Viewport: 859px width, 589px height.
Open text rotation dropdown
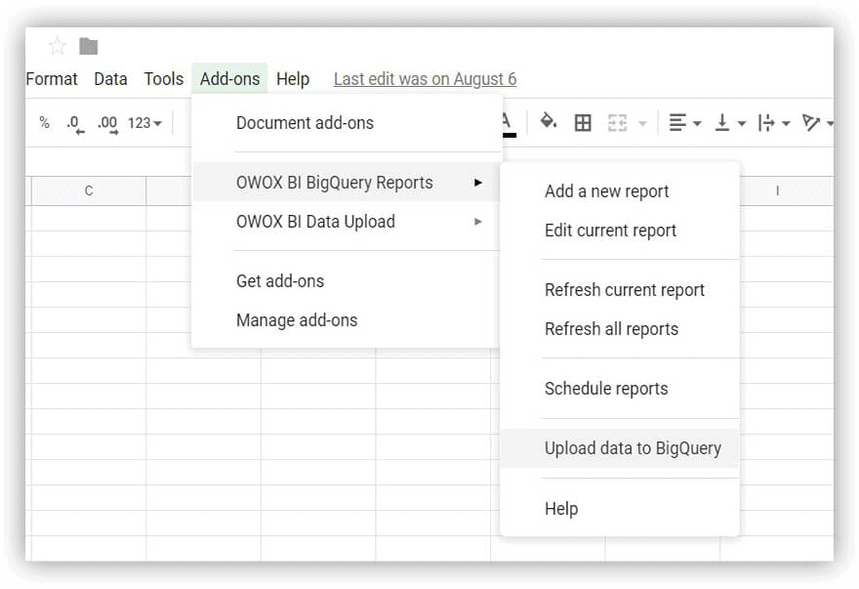(x=818, y=123)
